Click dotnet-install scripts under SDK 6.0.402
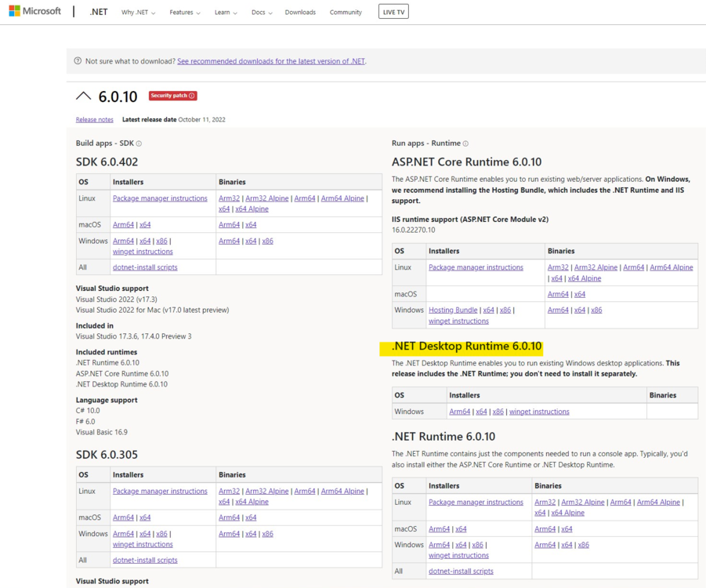Viewport: 706px width, 588px height. coord(145,267)
